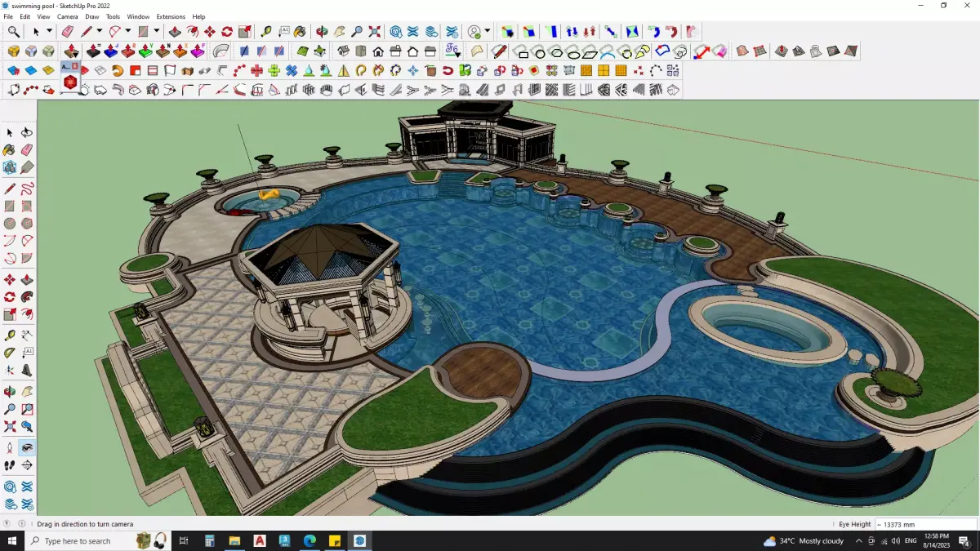Select Circle on Surface tool
This screenshot has height=551, width=980.
click(539, 51)
